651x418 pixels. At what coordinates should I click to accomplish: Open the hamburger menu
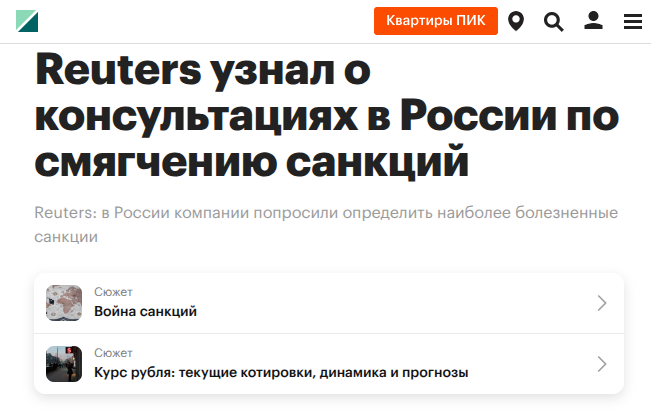point(633,22)
